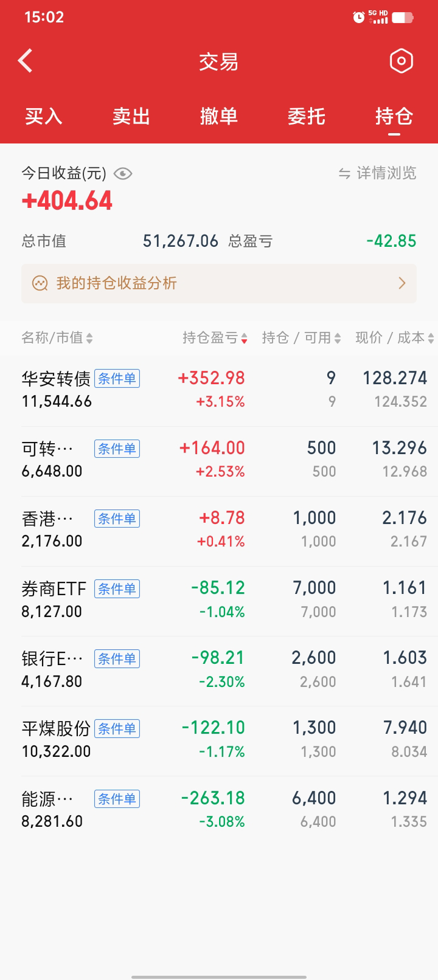Switch to the 撤单 tab
The image size is (438, 980).
click(x=218, y=116)
